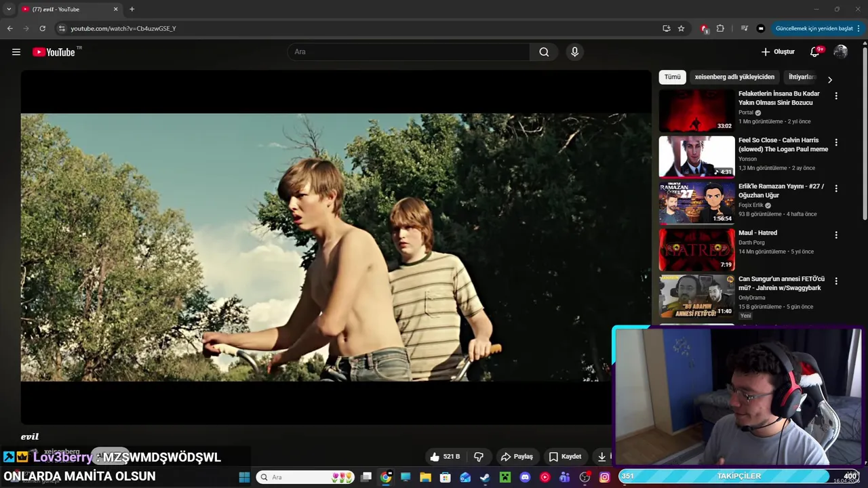This screenshot has width=868, height=488.
Task: Open the Chrome profile avatar
Action: (761, 28)
